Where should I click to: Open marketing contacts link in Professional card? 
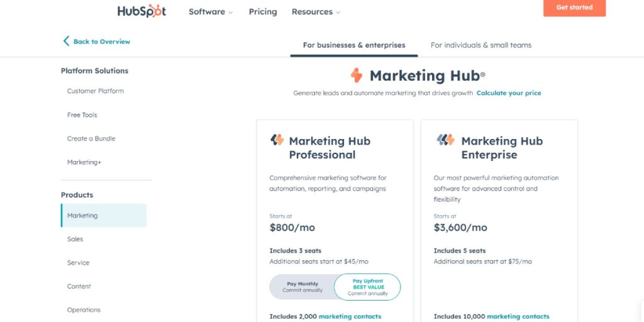[x=350, y=317]
